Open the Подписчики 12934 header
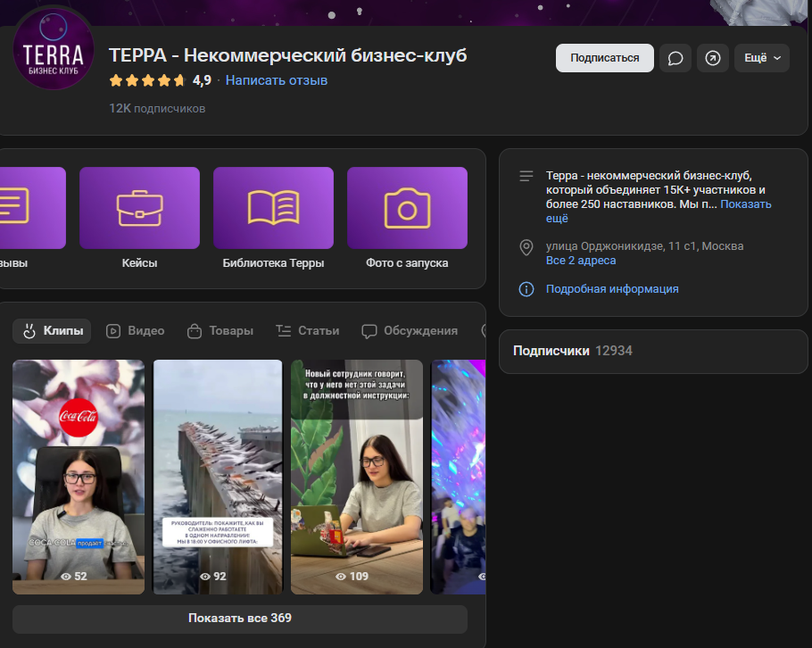 pos(572,351)
